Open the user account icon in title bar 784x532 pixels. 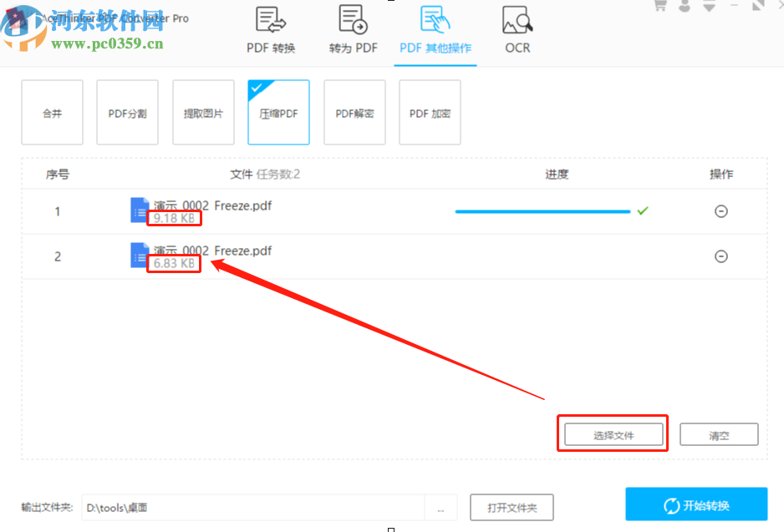[685, 5]
